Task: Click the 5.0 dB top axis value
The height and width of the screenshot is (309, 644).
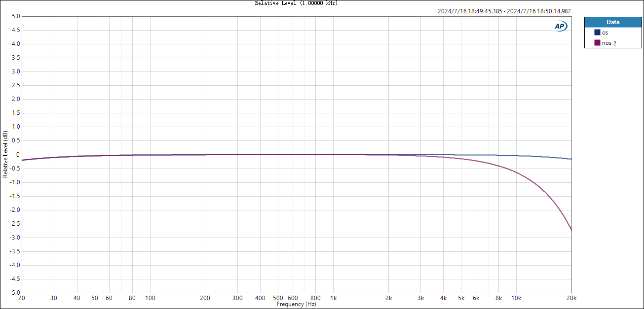Action: (x=16, y=16)
